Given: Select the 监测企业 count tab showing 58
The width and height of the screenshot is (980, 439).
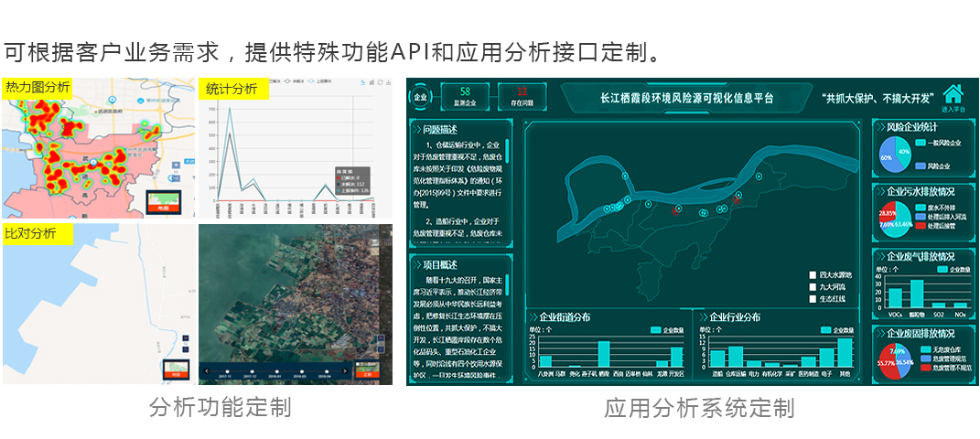Looking at the screenshot, I should tap(465, 96).
